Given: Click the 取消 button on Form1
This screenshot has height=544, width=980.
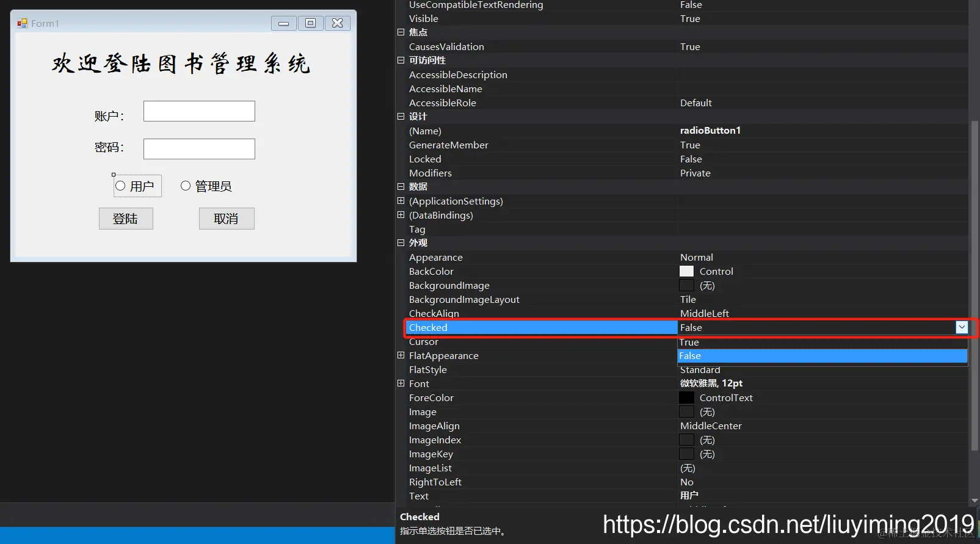Looking at the screenshot, I should pos(227,219).
